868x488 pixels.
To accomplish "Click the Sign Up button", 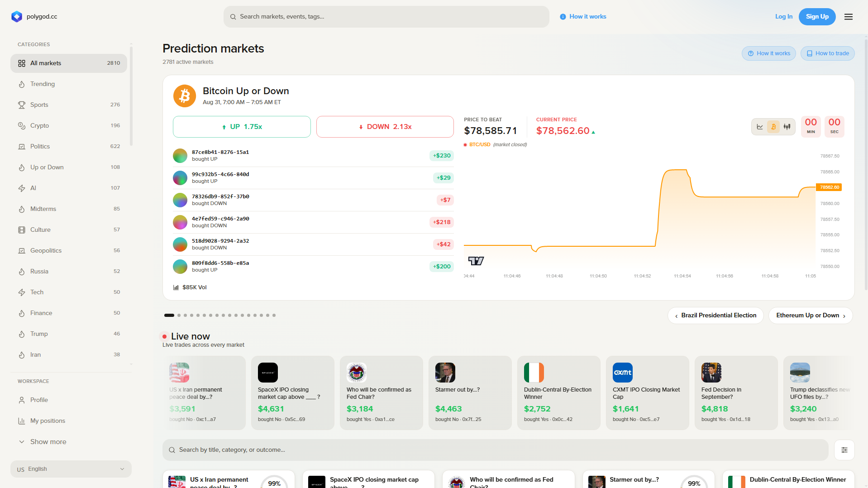I will [x=817, y=17].
